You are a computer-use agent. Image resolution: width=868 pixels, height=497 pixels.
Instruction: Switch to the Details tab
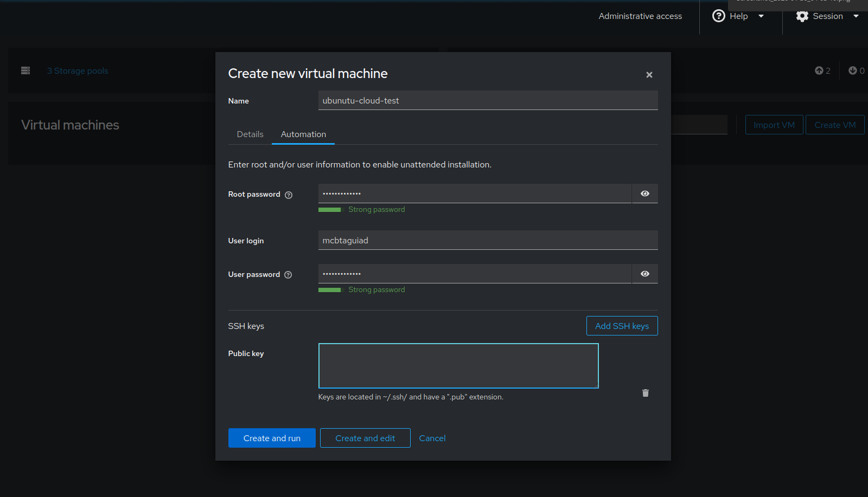pyautogui.click(x=250, y=134)
